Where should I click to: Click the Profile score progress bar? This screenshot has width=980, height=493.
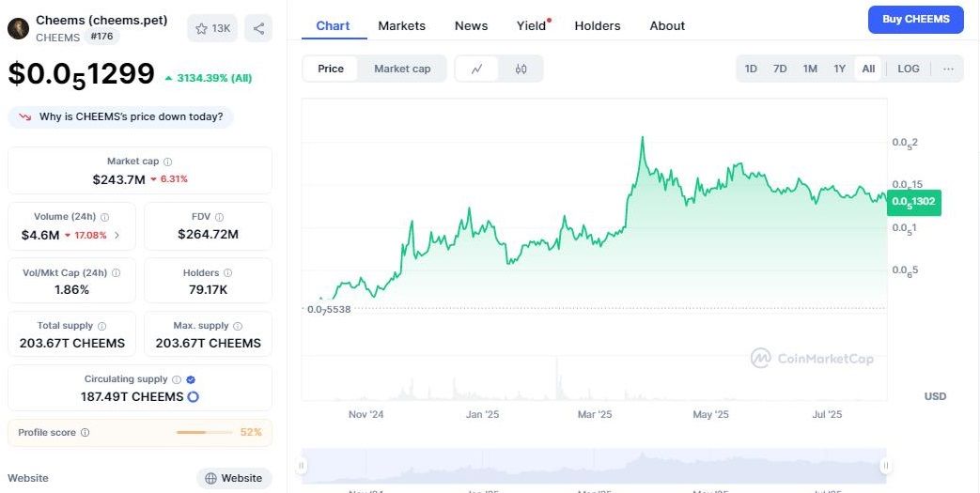tap(205, 432)
